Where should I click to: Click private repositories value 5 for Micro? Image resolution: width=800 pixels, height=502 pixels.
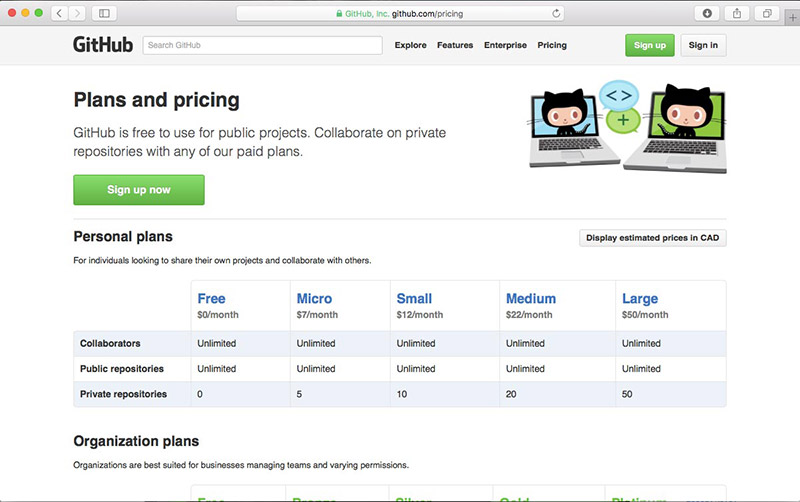click(x=299, y=394)
